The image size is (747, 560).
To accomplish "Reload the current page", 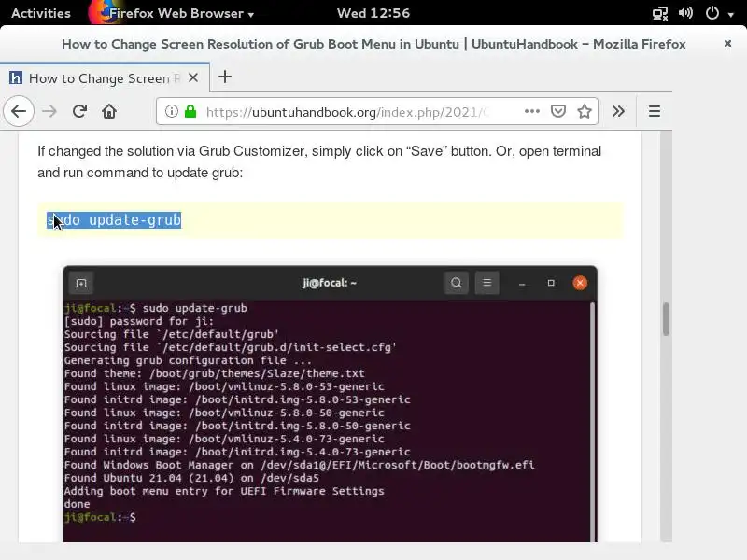I will tap(79, 111).
